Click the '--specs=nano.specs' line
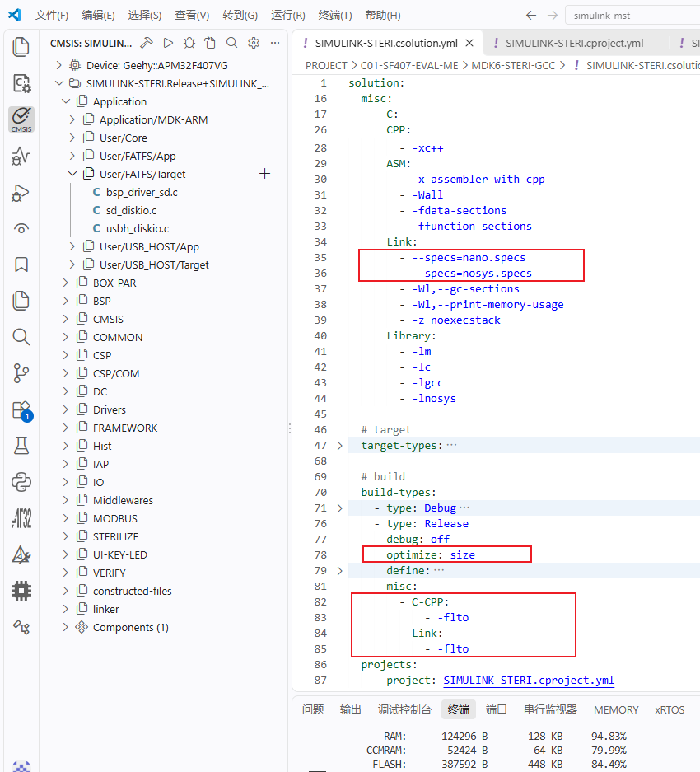The image size is (700, 772). (468, 258)
